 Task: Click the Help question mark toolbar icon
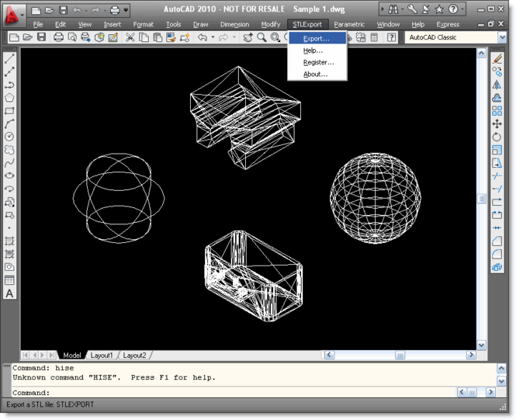tap(391, 37)
